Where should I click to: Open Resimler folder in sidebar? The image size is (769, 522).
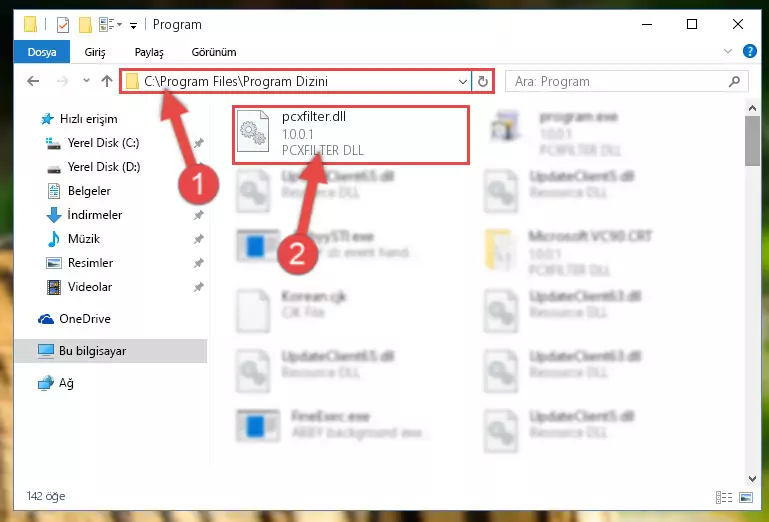[x=79, y=263]
